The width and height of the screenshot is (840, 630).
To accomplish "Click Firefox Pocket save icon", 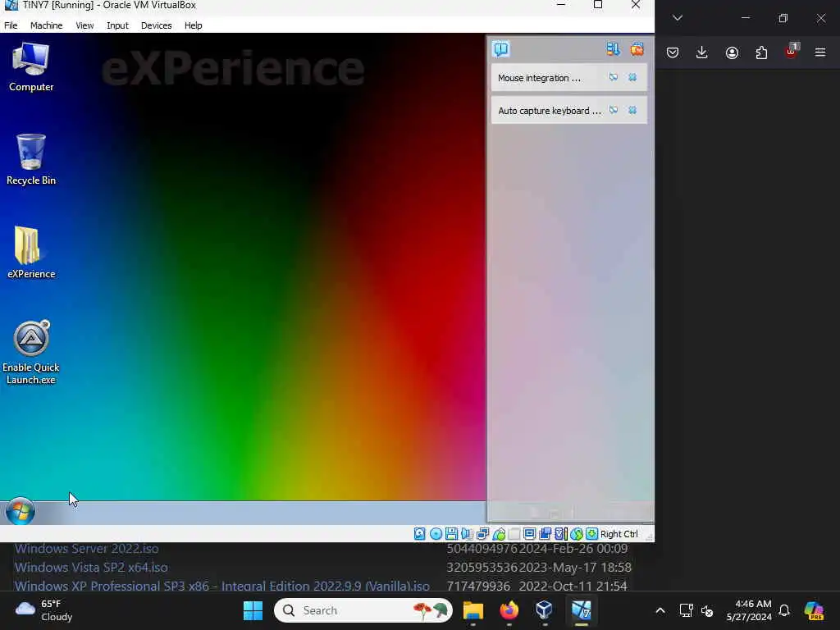I will click(673, 52).
